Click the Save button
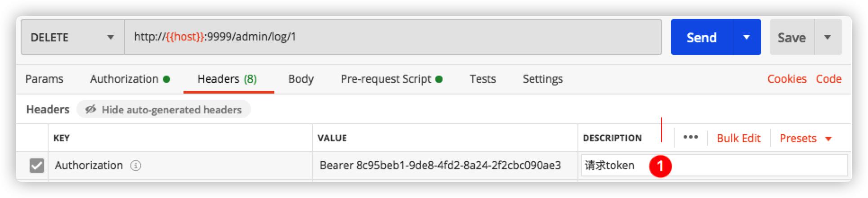This screenshot has height=198, width=868. coord(792,37)
